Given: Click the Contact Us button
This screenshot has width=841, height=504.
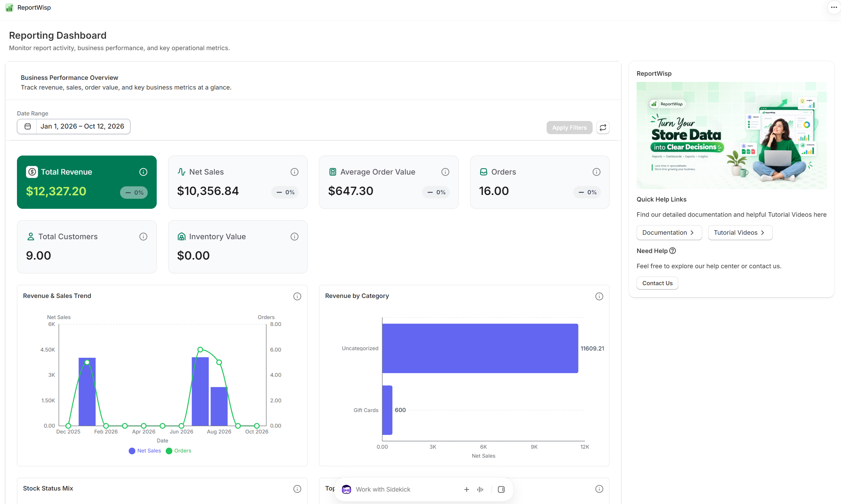Looking at the screenshot, I should coord(657,283).
